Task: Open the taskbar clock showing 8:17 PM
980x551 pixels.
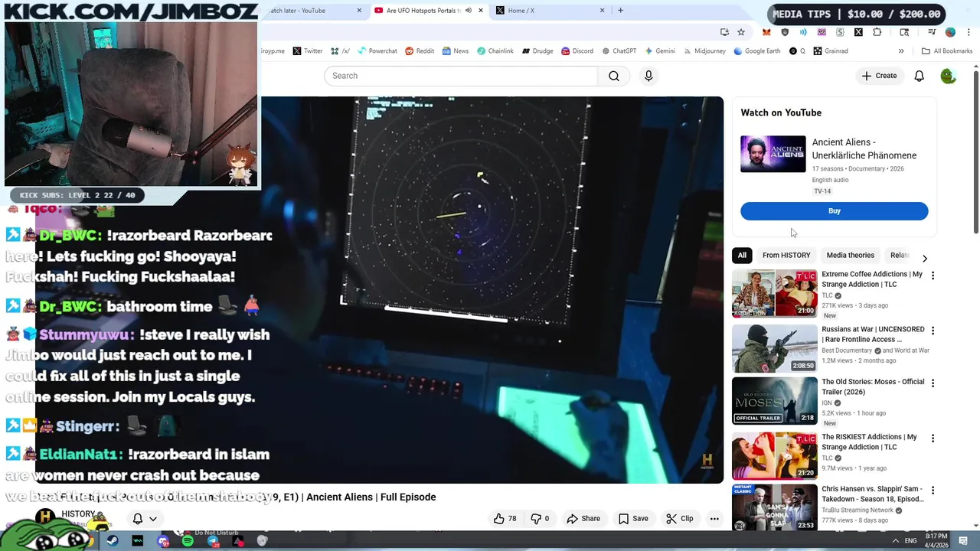Action: pos(936,541)
